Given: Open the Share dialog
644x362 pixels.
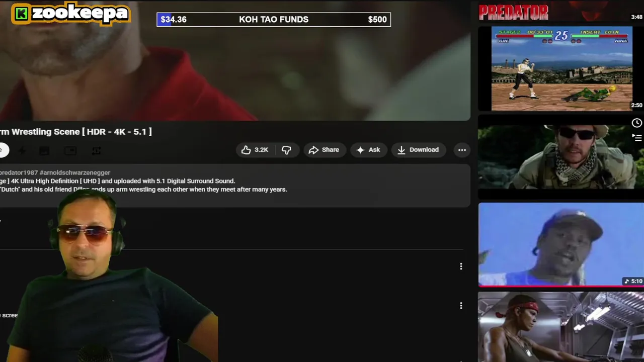Looking at the screenshot, I should click(325, 150).
